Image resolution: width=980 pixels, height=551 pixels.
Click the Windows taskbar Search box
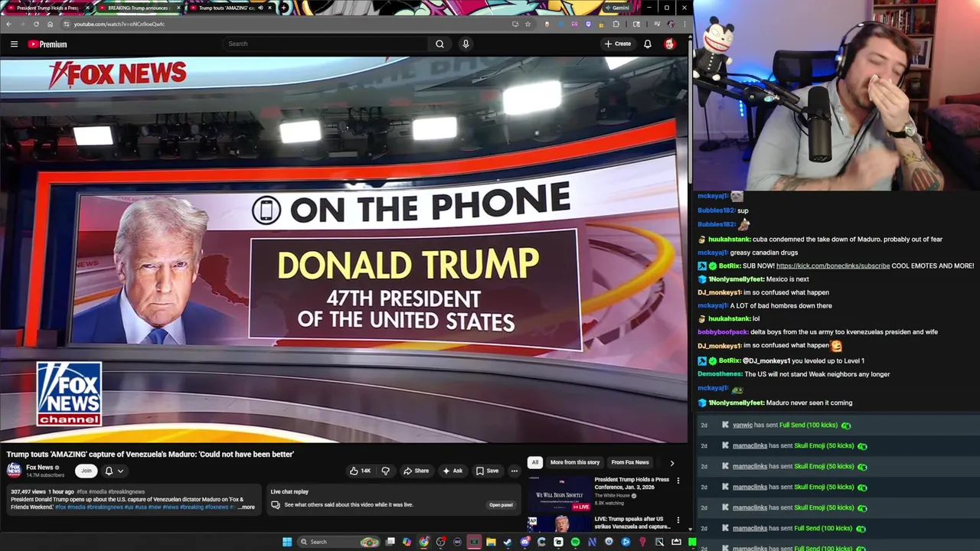338,542
